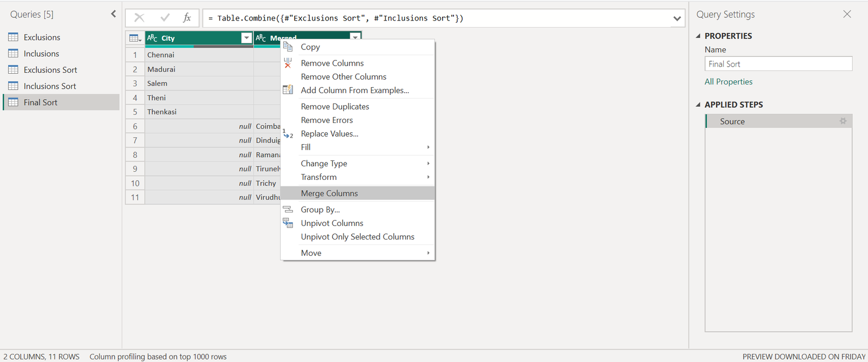
Task: Click the Group By icon
Action: pos(288,209)
